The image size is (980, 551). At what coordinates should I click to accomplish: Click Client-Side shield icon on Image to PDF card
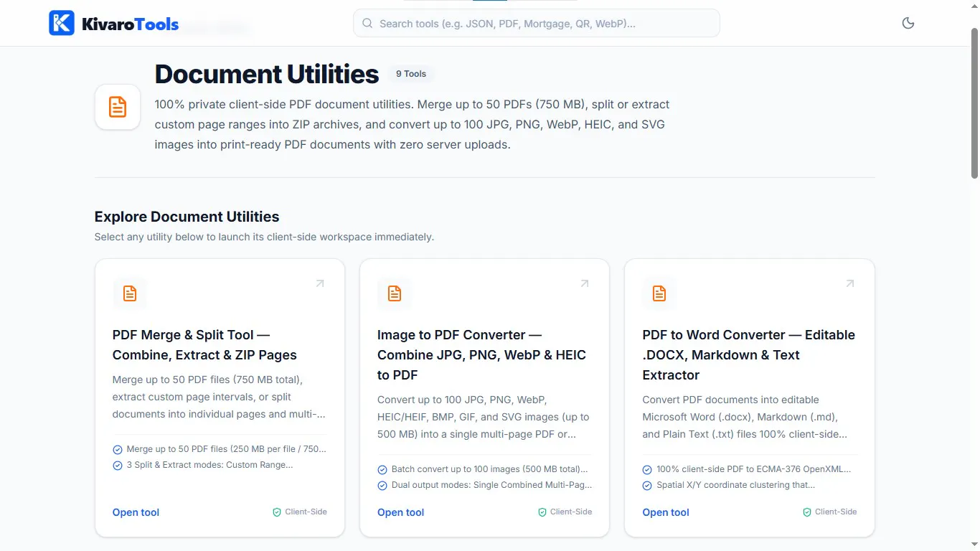542,512
